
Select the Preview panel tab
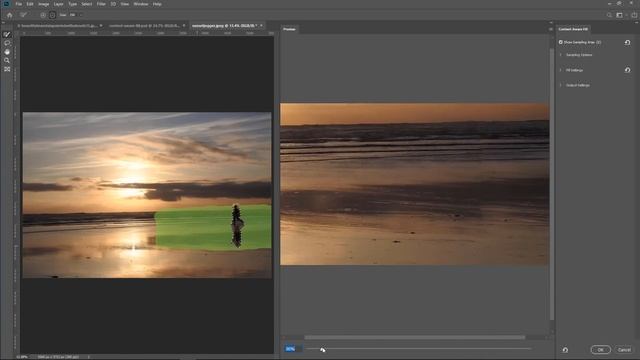tap(289, 29)
